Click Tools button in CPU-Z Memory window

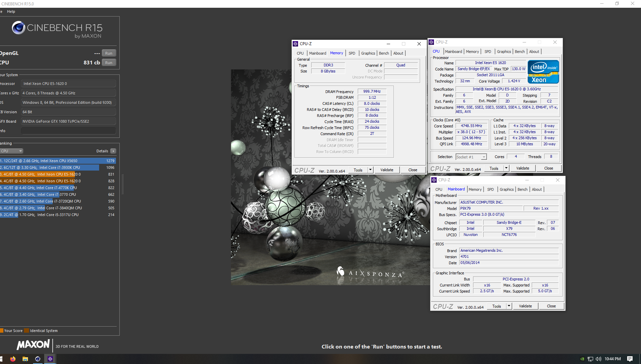[x=358, y=170]
